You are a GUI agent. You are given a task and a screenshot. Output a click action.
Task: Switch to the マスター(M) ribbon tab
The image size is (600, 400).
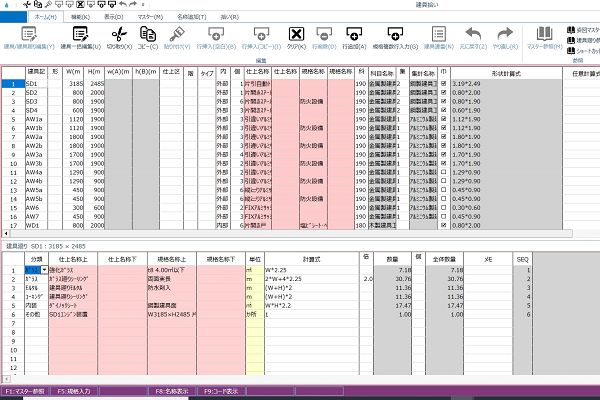point(150,17)
